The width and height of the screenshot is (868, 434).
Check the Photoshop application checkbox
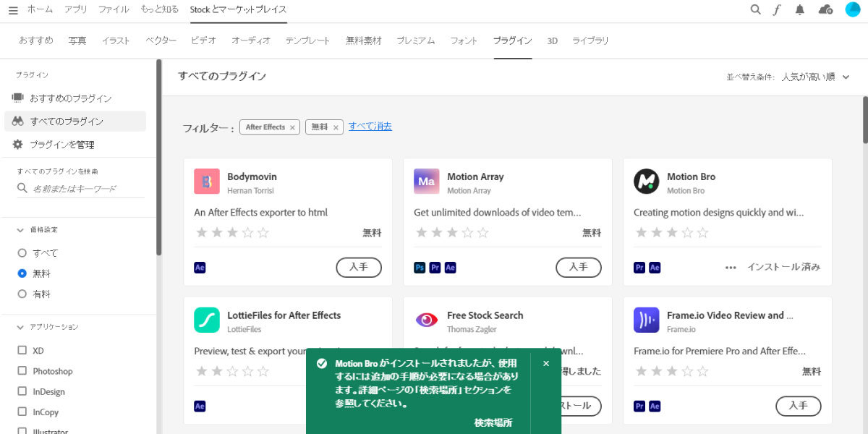click(x=22, y=371)
